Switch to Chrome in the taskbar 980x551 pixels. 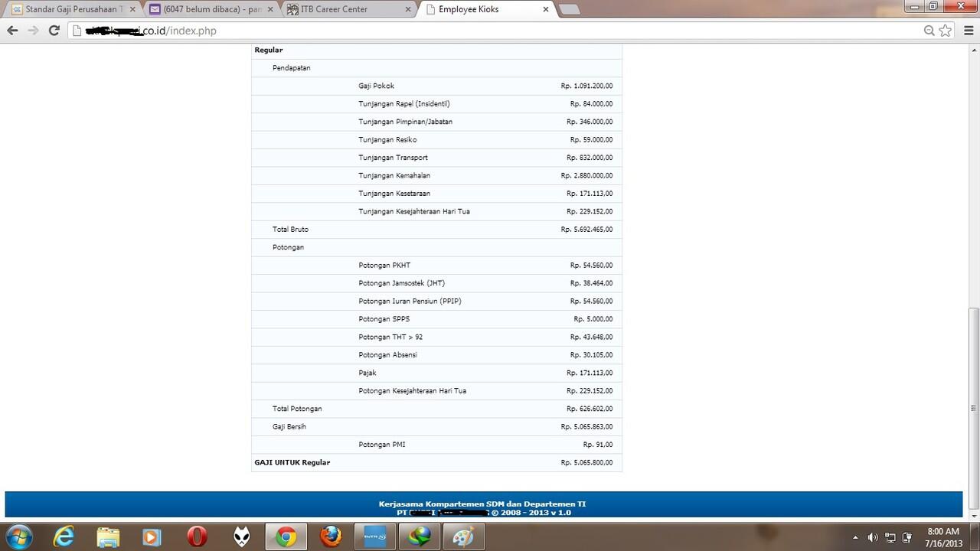point(286,536)
